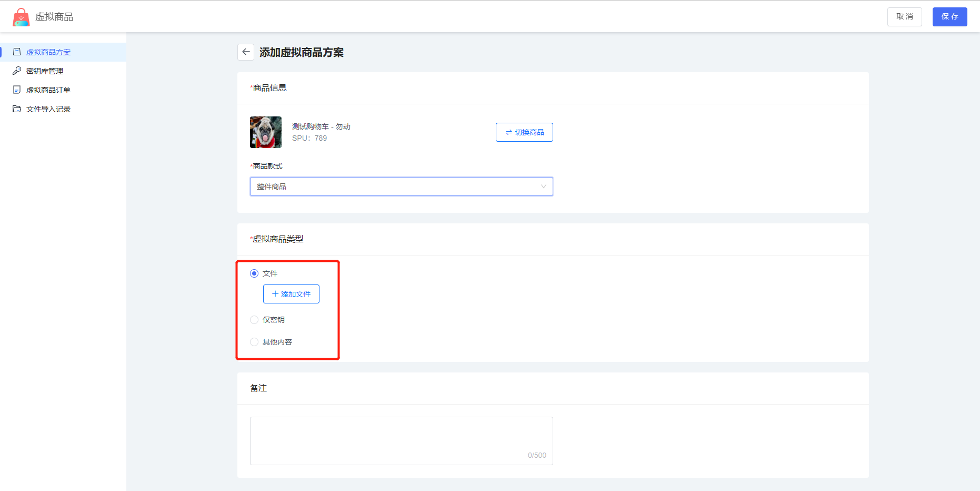980x491 pixels.
Task: Click the folder icon for 文件导入记录
Action: tap(17, 109)
